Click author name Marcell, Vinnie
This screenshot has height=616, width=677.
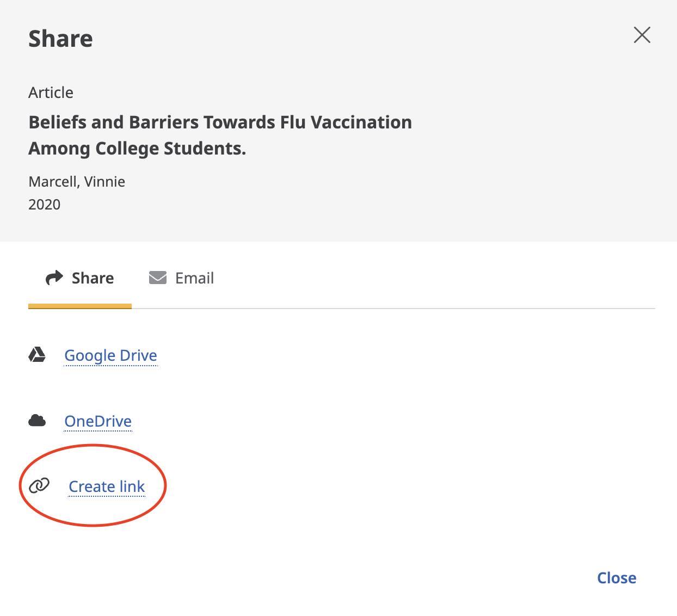click(77, 182)
